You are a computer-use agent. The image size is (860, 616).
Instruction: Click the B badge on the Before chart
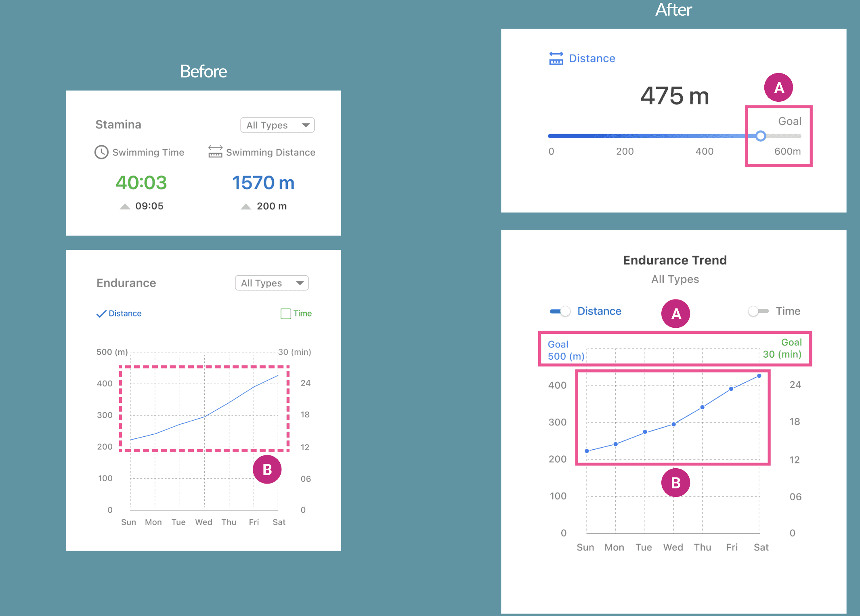[x=267, y=469]
